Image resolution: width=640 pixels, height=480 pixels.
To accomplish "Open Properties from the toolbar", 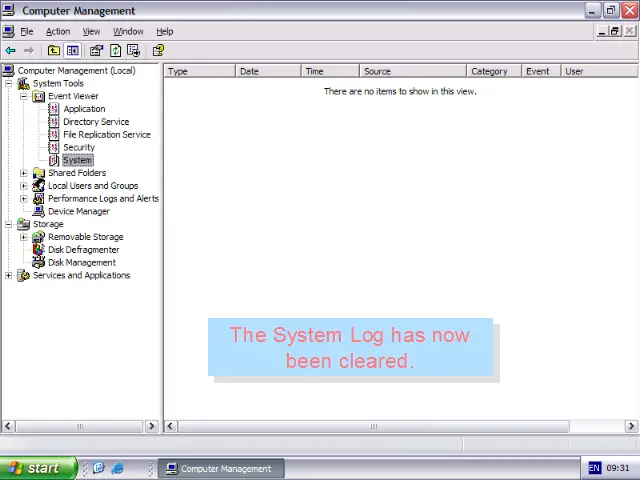I will (x=96, y=51).
